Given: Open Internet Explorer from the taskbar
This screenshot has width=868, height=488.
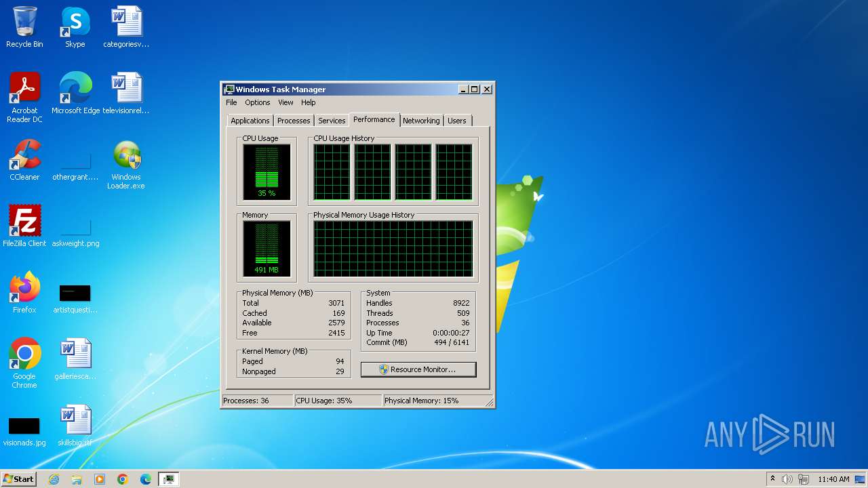Looking at the screenshot, I should click(54, 479).
